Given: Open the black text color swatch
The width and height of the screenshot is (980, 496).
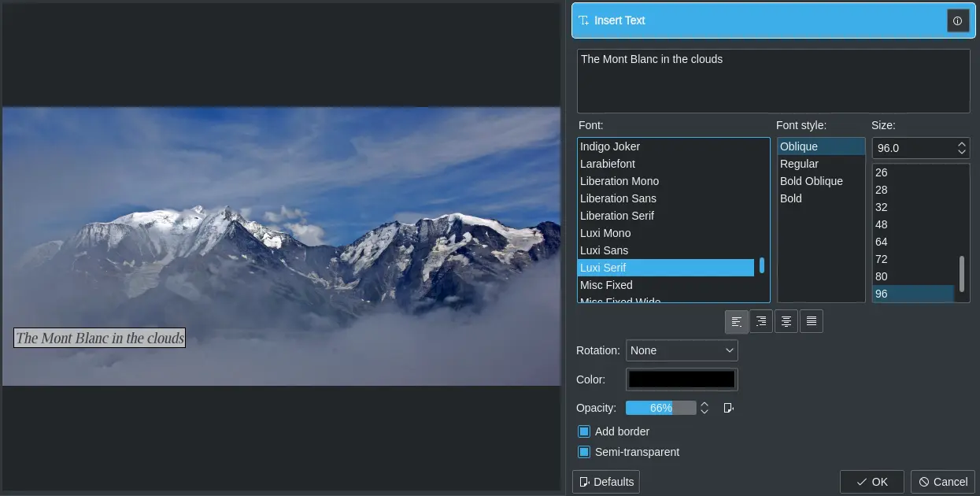Looking at the screenshot, I should point(682,379).
